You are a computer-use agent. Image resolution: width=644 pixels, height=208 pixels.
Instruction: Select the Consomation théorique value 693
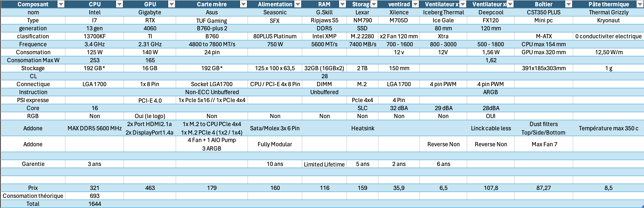pyautogui.click(x=94, y=196)
